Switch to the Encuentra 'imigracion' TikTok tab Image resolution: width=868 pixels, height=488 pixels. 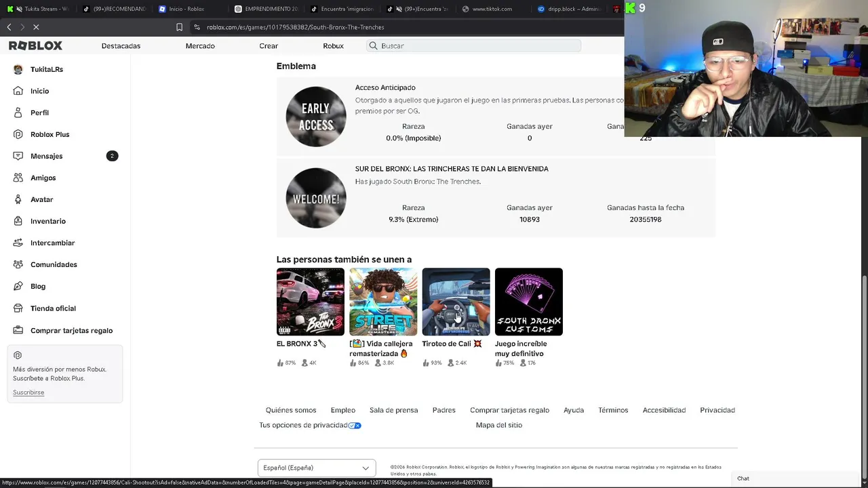pos(342,9)
